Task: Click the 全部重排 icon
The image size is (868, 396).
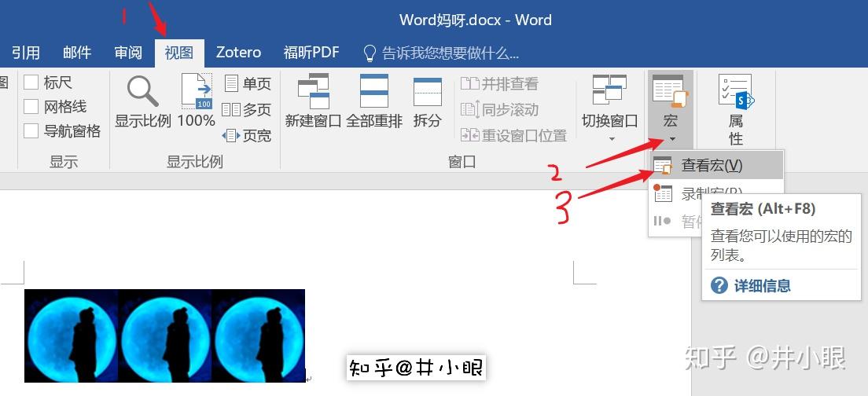Action: (x=374, y=90)
